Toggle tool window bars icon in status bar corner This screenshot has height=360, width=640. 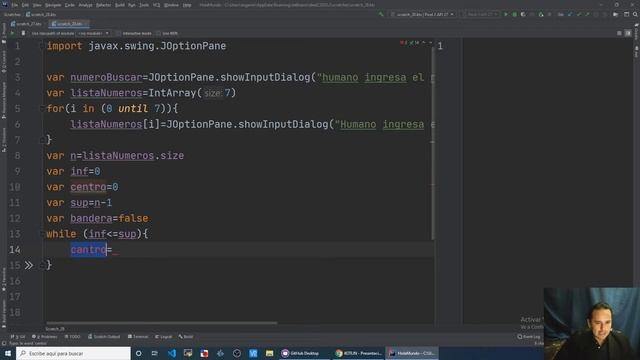[x=4, y=343]
